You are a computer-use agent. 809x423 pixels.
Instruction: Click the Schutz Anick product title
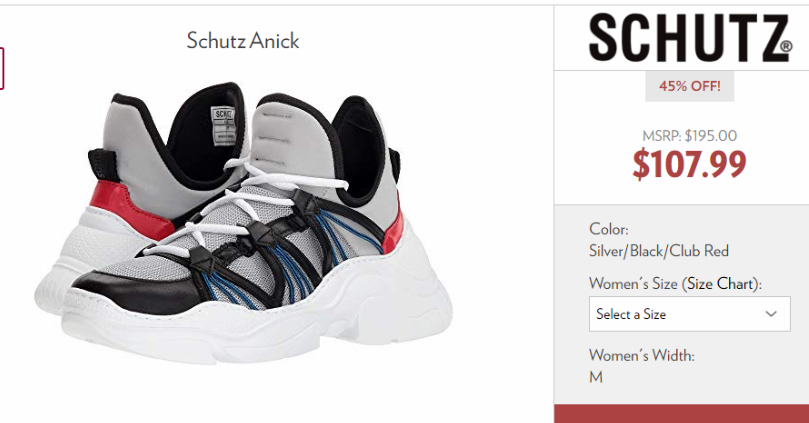(x=242, y=41)
